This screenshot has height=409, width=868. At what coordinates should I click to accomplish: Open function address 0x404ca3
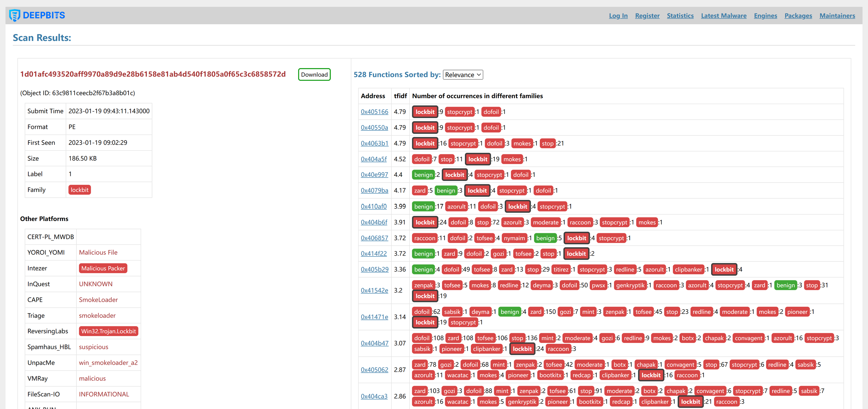click(374, 396)
